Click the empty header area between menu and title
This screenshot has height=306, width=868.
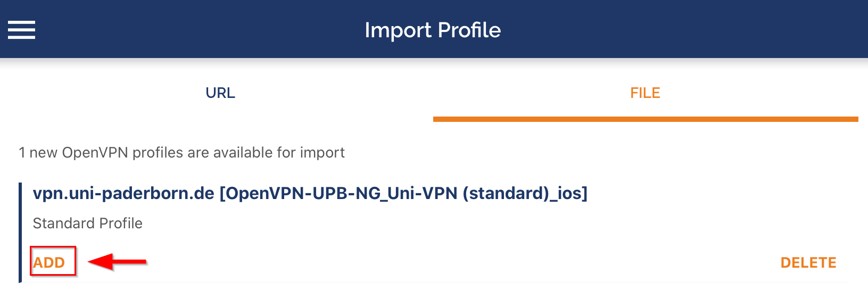click(x=197, y=30)
